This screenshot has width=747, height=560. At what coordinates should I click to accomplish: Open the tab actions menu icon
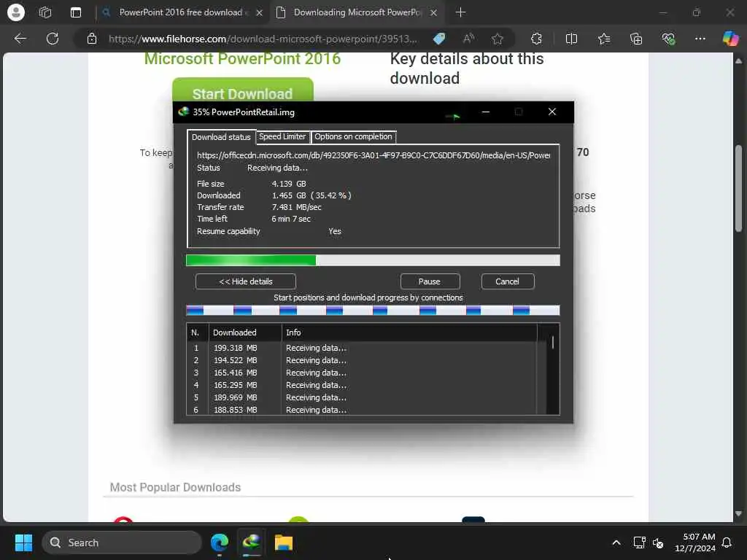[x=76, y=12]
